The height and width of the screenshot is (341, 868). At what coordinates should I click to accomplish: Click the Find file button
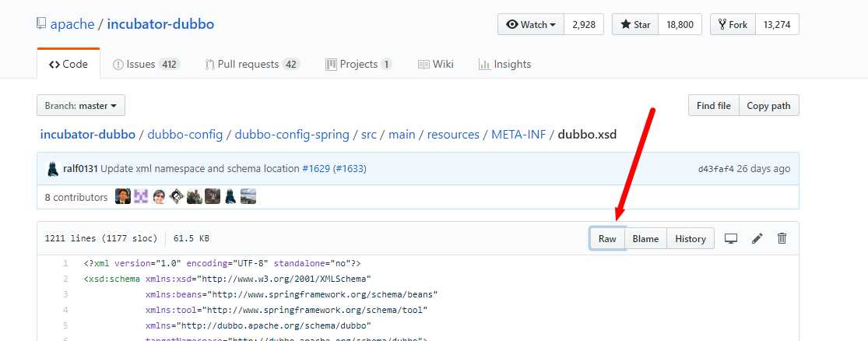click(x=714, y=105)
